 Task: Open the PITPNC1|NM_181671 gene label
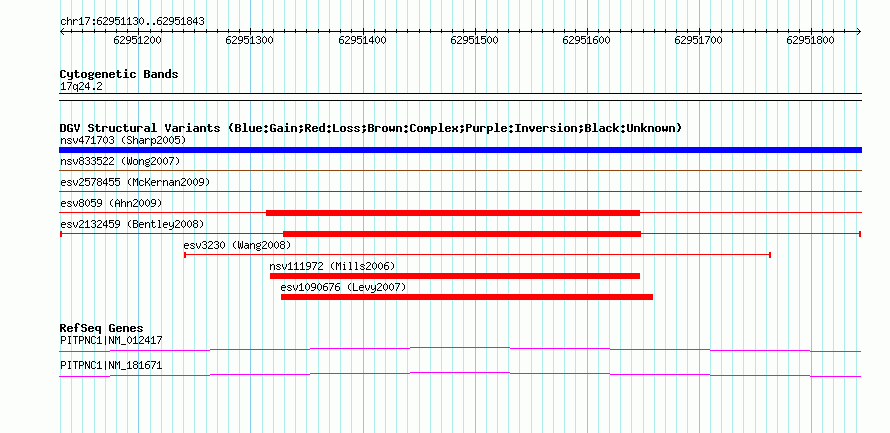[x=111, y=365]
